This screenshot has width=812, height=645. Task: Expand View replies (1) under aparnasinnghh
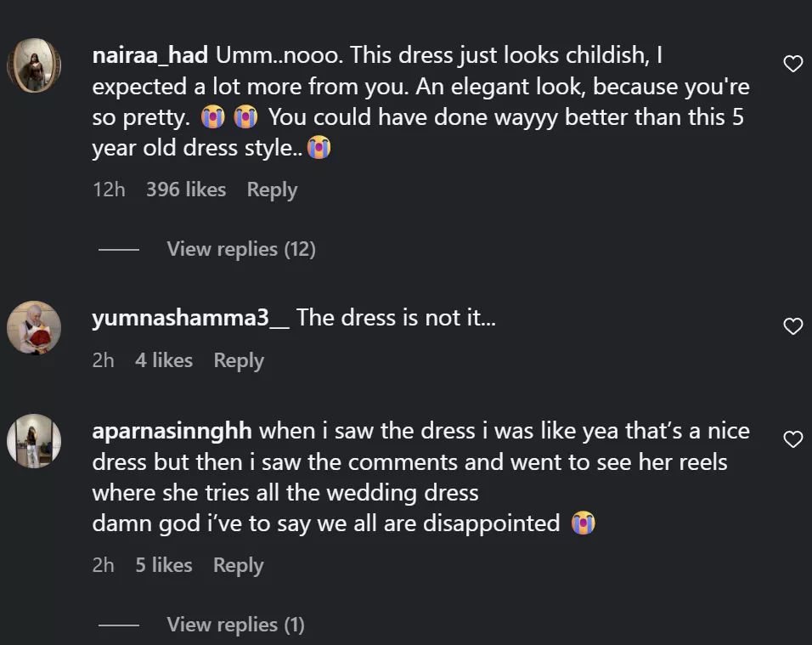click(x=235, y=625)
